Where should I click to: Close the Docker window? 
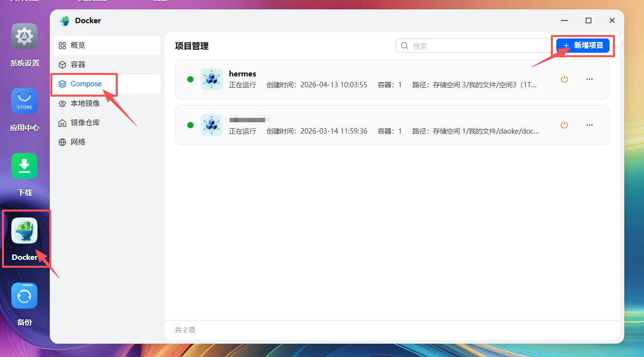tap(612, 21)
